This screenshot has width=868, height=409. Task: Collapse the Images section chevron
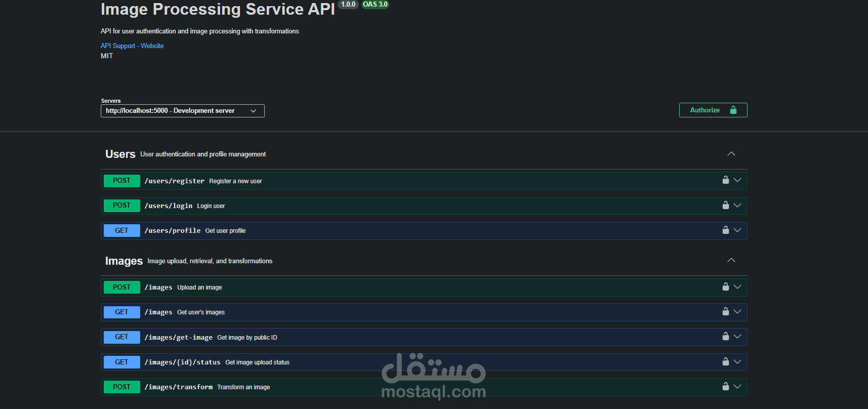tap(731, 260)
